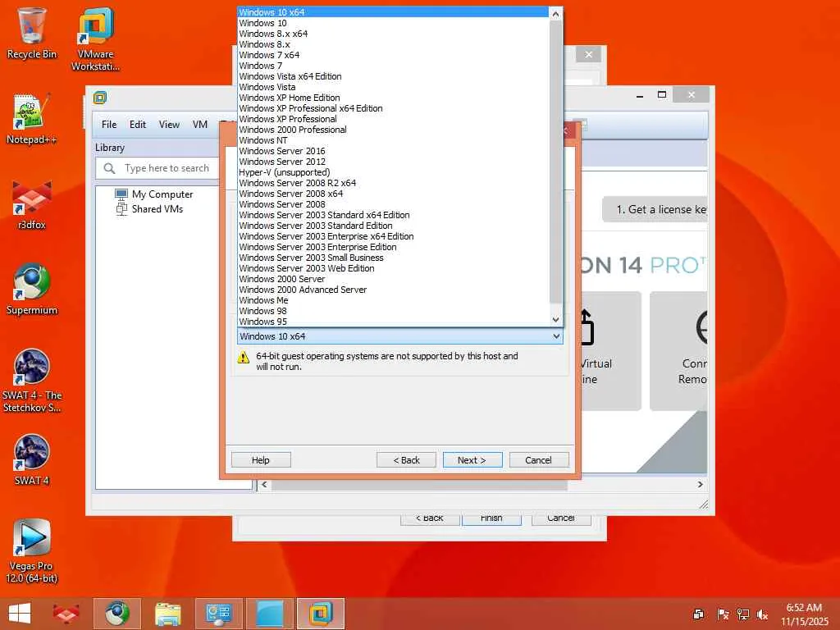The height and width of the screenshot is (630, 840).
Task: Cancel the New Virtual Machine wizard
Action: (539, 460)
